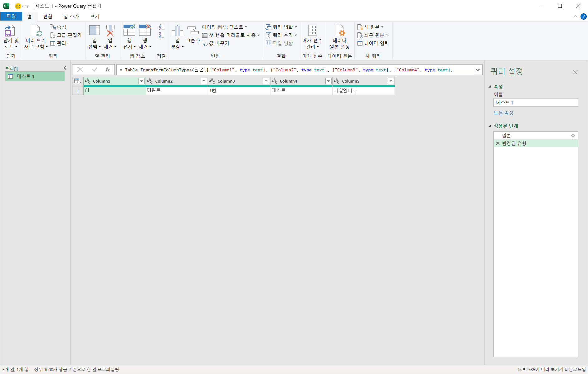
Task: Select the 테스트 1 query in Queries pane
Action: tap(35, 76)
